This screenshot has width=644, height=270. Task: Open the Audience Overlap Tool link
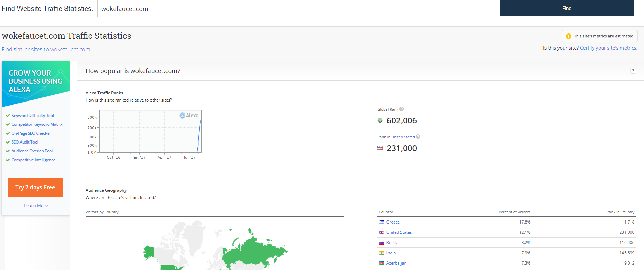pos(32,151)
